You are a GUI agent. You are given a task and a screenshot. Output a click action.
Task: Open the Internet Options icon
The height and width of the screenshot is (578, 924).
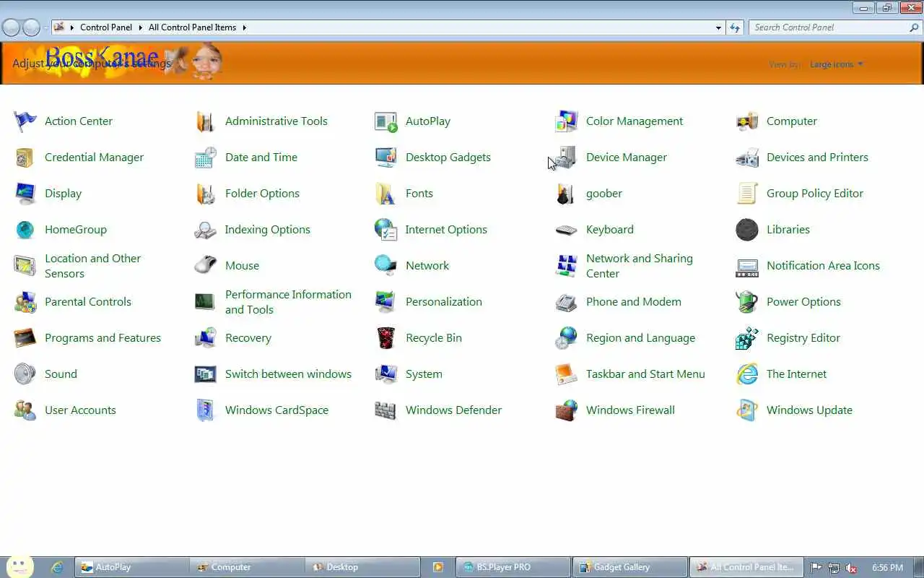coord(386,230)
